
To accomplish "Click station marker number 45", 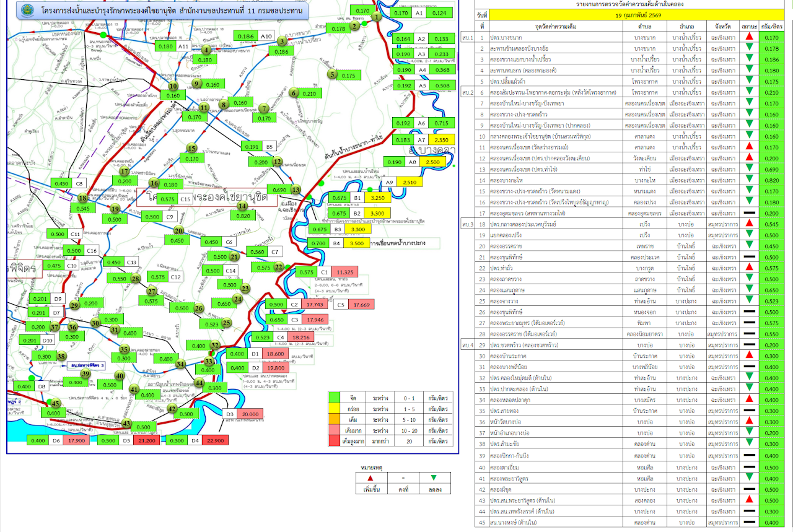I will pyautogui.click(x=55, y=403).
